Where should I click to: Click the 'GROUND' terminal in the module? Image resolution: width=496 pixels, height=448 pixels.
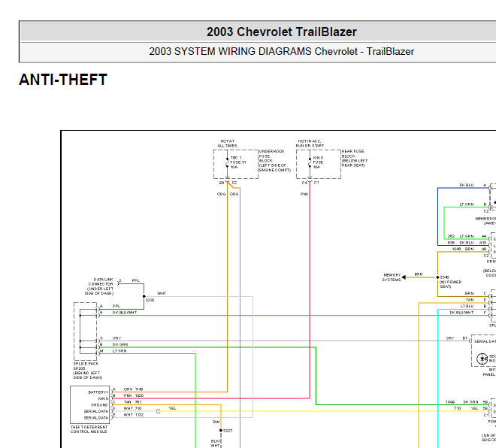point(99,405)
